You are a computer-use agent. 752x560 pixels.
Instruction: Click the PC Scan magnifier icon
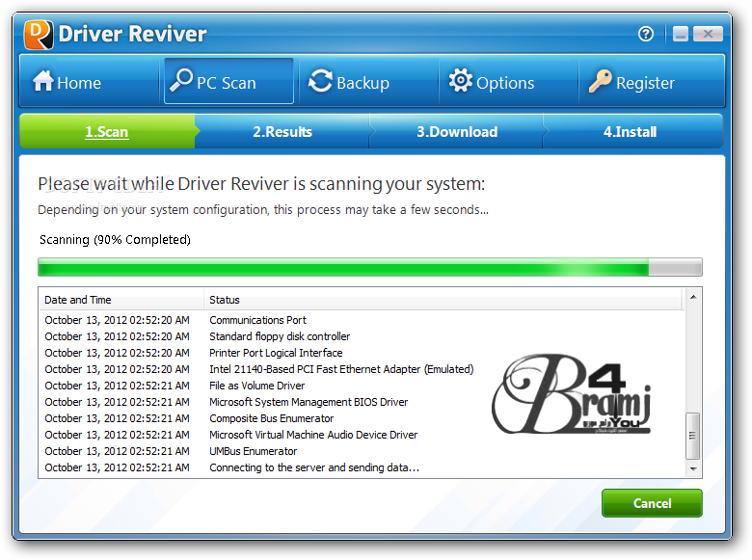tap(181, 80)
